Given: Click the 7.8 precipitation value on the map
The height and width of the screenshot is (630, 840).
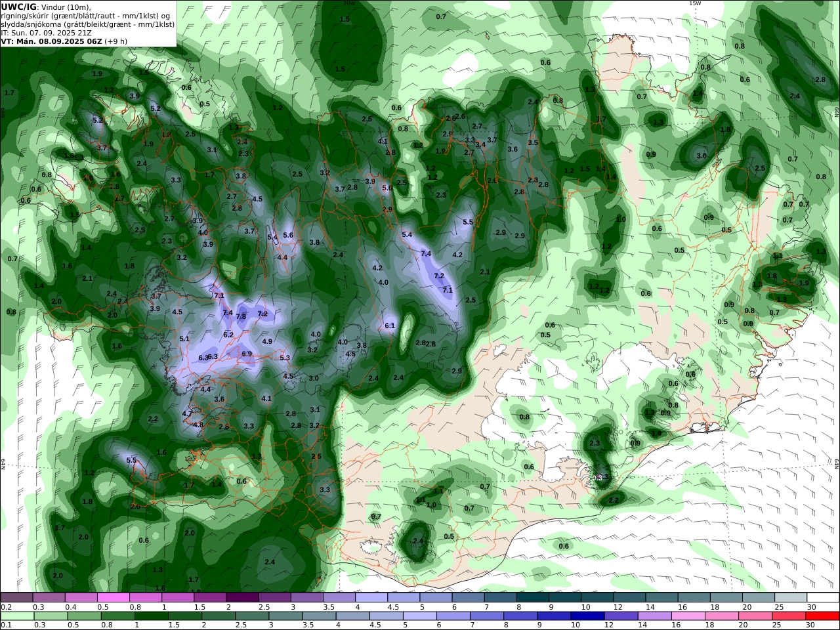Looking at the screenshot, I should tap(241, 316).
